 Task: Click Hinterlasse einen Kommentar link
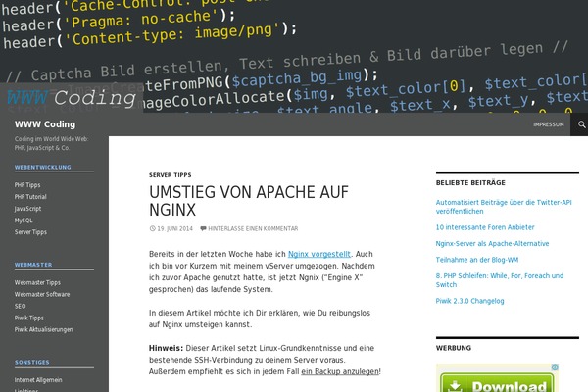tap(253, 228)
